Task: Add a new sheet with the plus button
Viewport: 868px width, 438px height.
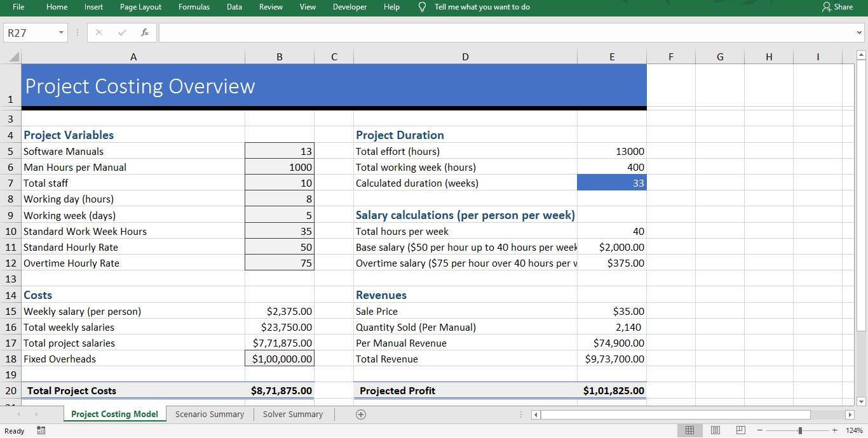Action: 361,414
